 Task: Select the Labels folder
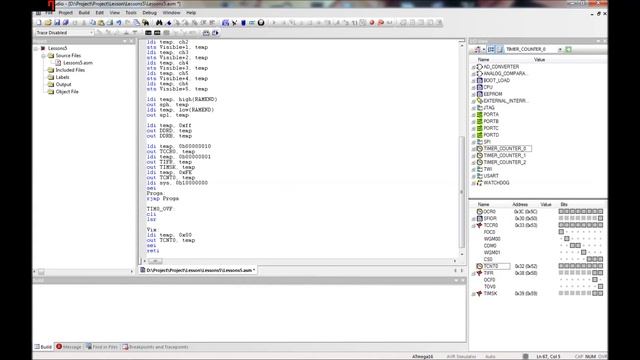coord(62,77)
